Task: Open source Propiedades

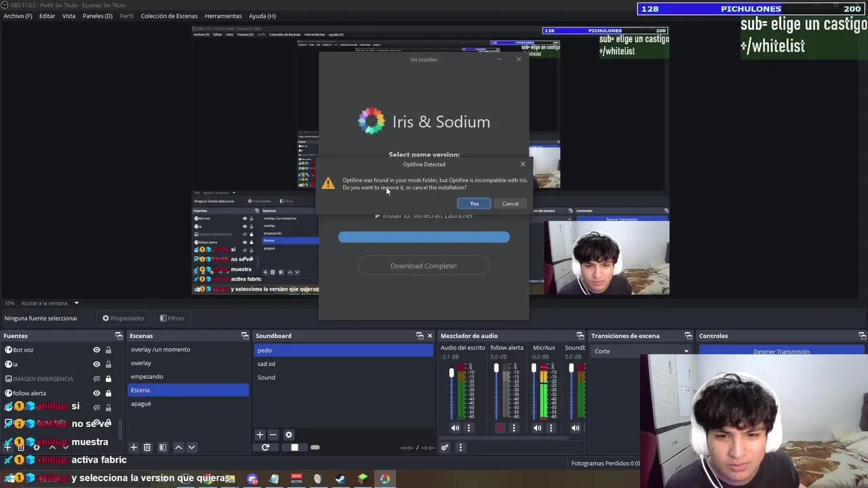Action: click(x=123, y=318)
